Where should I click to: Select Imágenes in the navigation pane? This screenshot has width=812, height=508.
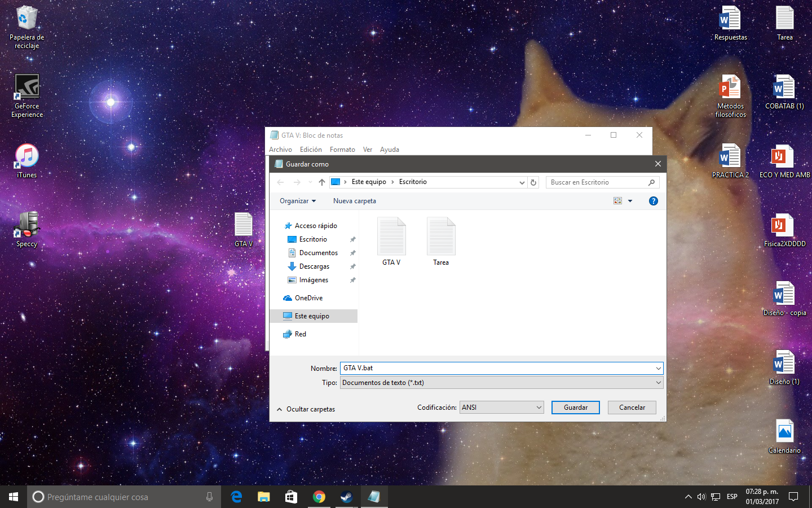click(314, 280)
